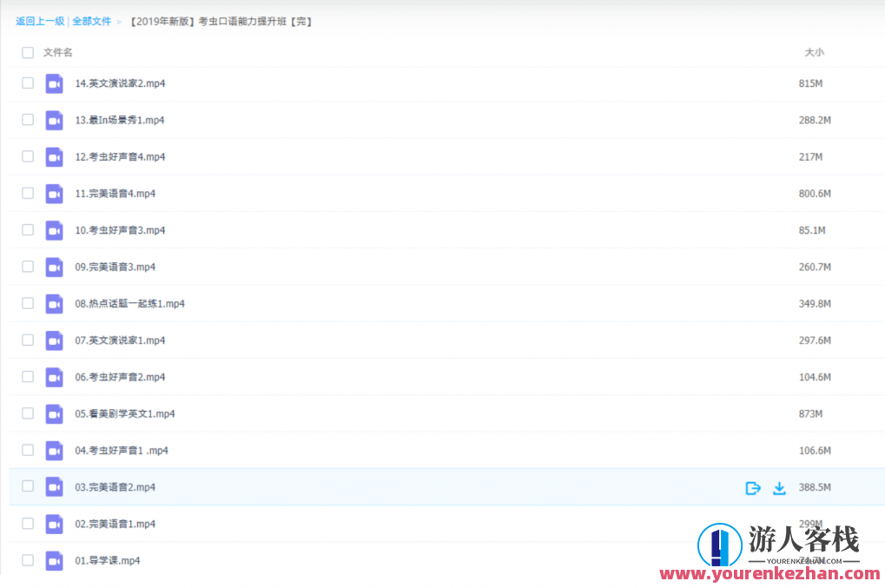Screen dimensions: 885x588
Task: Tick the checkbox for 06.考虫好声音2.mp4
Action: pos(28,377)
